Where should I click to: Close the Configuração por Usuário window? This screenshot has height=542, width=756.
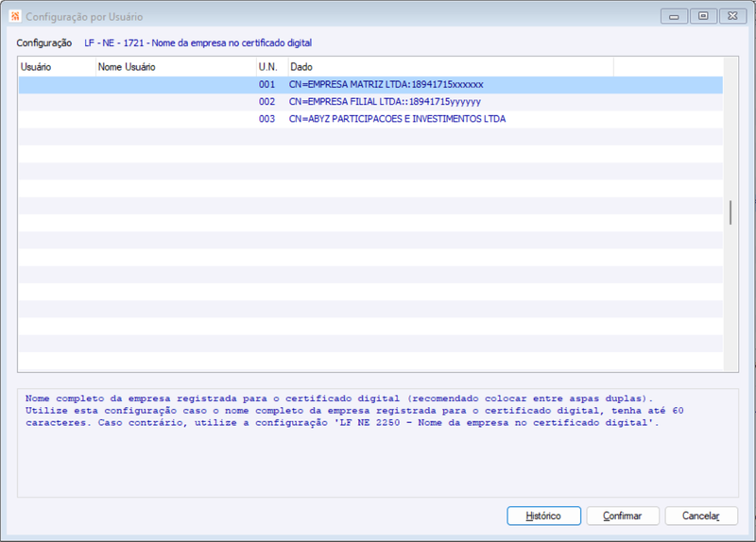[733, 16]
